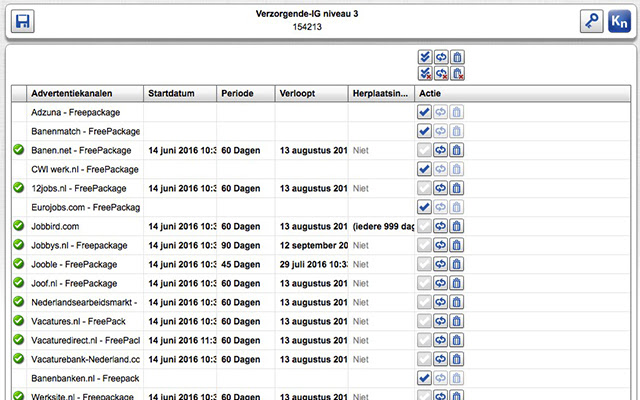Open the key icon button

[x=591, y=21]
